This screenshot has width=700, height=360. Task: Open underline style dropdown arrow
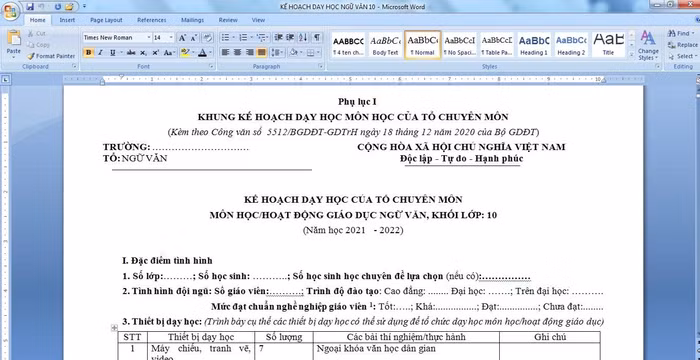coord(121,53)
